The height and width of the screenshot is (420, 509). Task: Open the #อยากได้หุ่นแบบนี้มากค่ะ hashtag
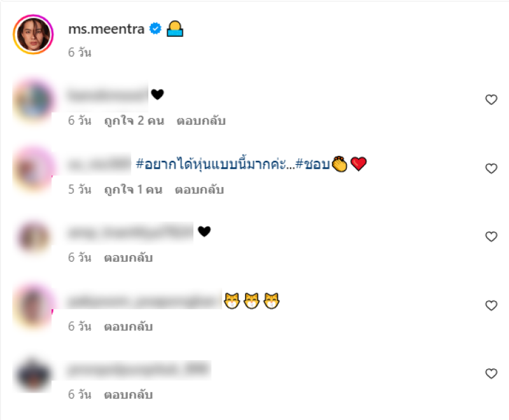[x=215, y=164]
